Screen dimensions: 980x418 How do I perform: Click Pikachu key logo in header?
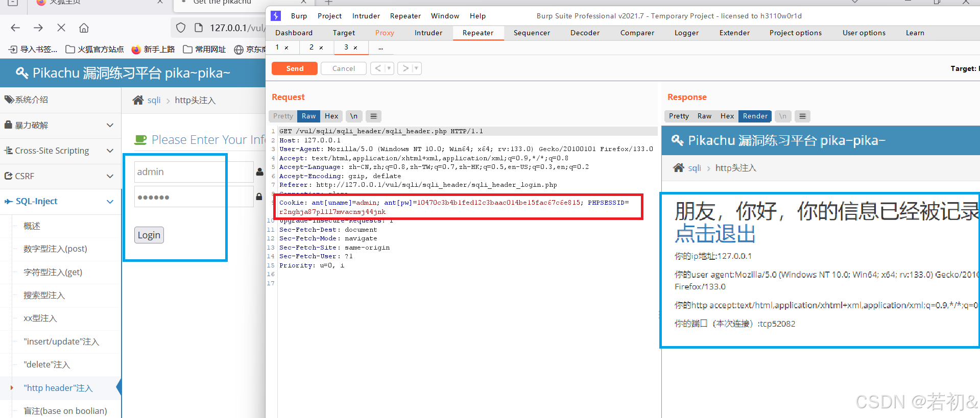[22, 73]
